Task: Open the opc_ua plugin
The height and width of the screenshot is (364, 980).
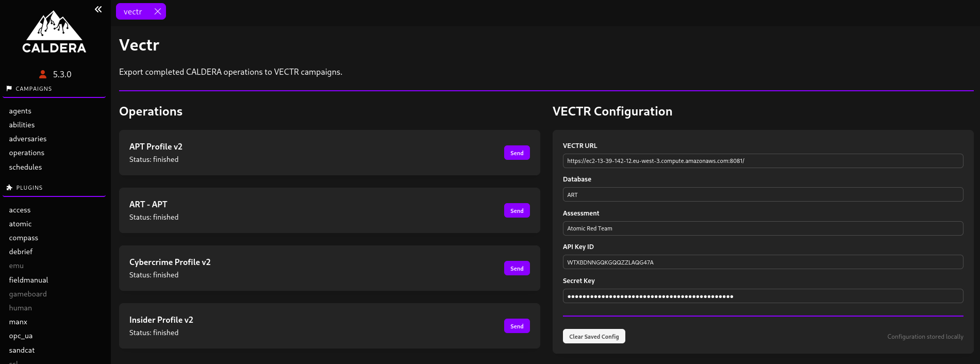Action: pyautogui.click(x=21, y=336)
